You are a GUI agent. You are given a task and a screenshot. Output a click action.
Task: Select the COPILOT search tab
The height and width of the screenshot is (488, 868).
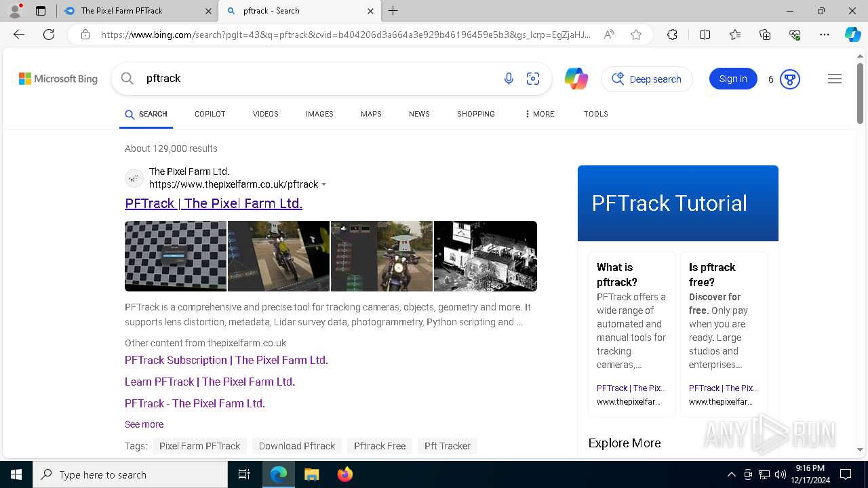(x=210, y=114)
